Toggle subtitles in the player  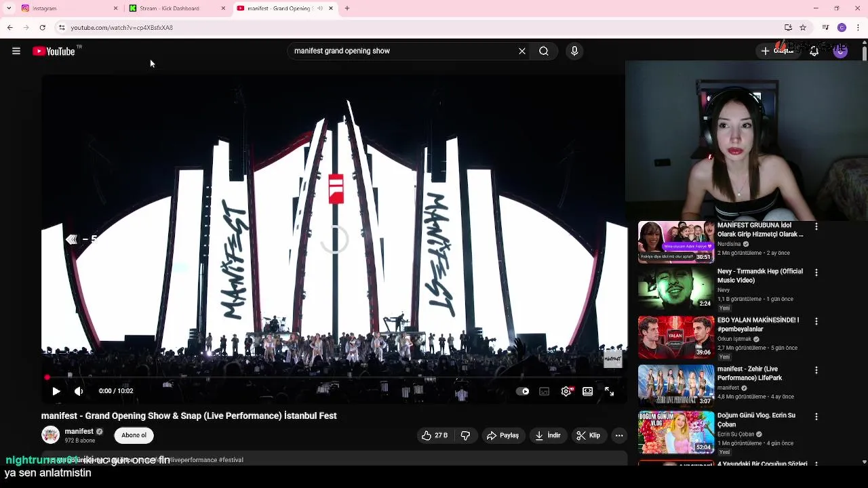[x=544, y=391]
